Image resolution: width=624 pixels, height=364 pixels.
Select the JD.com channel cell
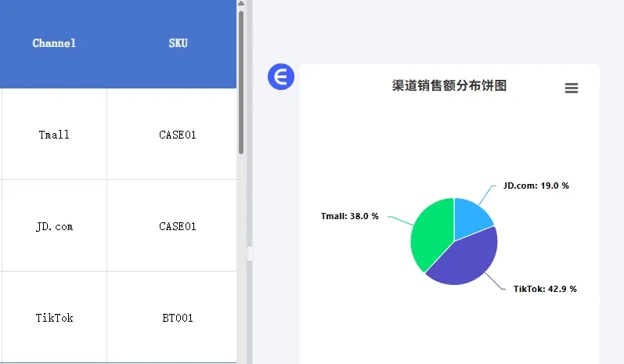pyautogui.click(x=54, y=226)
